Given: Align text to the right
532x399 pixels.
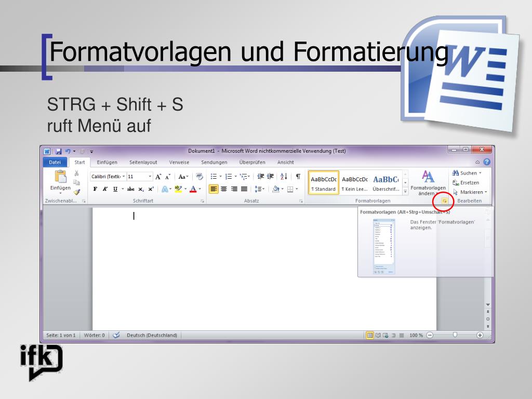Looking at the screenshot, I should (234, 189).
